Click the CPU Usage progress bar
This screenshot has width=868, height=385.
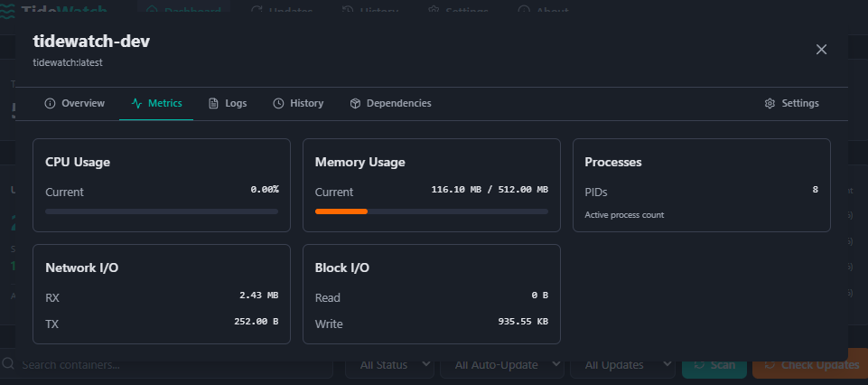(x=162, y=211)
